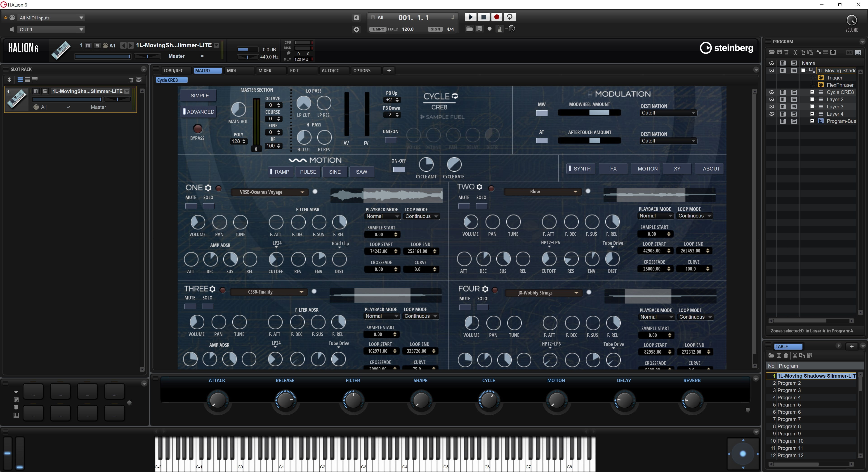
Task: Click the gear icon beside THREE layer
Action: tap(212, 289)
